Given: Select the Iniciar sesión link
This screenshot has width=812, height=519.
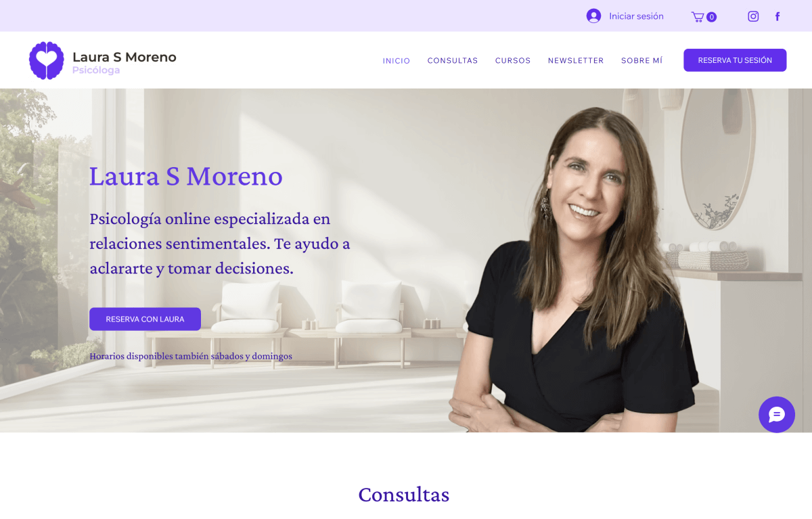Looking at the screenshot, I should pos(636,16).
